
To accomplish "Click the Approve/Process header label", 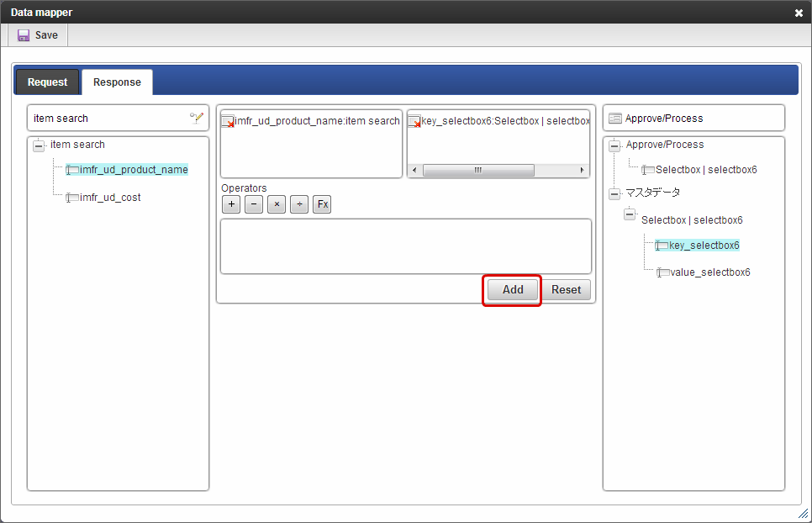I will coord(664,119).
